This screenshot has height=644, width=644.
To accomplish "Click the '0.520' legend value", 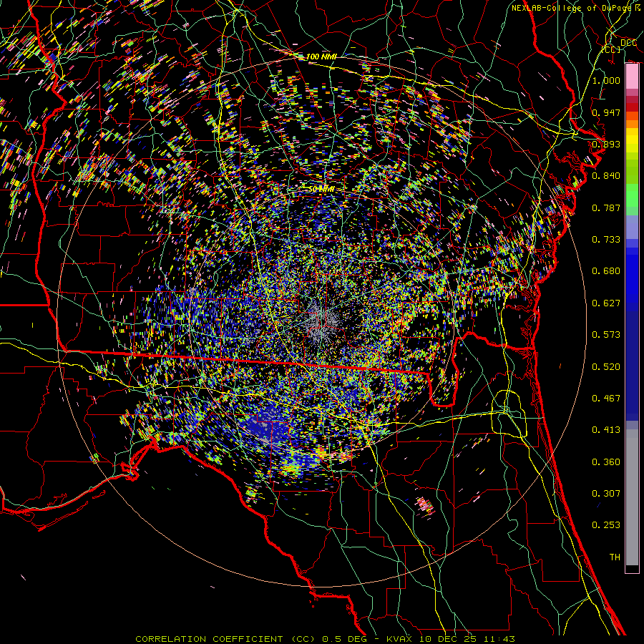I will [x=606, y=367].
